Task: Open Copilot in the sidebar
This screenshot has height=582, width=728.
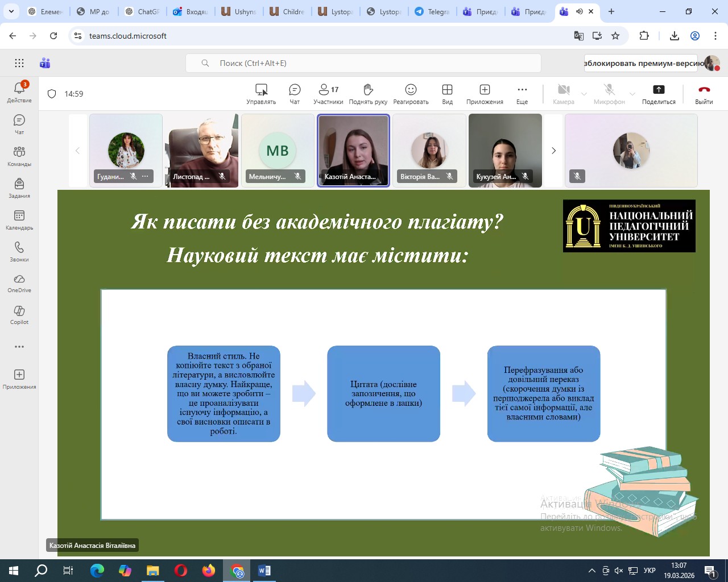Action: tap(19, 315)
